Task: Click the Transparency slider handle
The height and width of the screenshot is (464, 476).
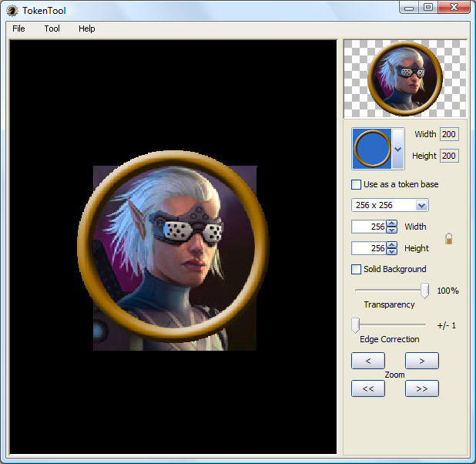Action: tap(424, 291)
